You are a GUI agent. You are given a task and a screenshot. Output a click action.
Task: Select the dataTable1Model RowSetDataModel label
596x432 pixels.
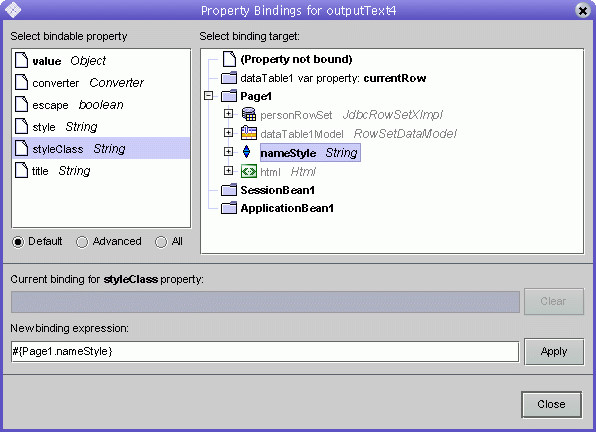[358, 134]
